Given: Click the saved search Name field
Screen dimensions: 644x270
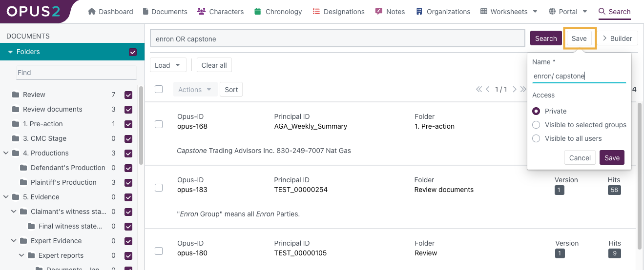Looking at the screenshot, I should point(579,76).
